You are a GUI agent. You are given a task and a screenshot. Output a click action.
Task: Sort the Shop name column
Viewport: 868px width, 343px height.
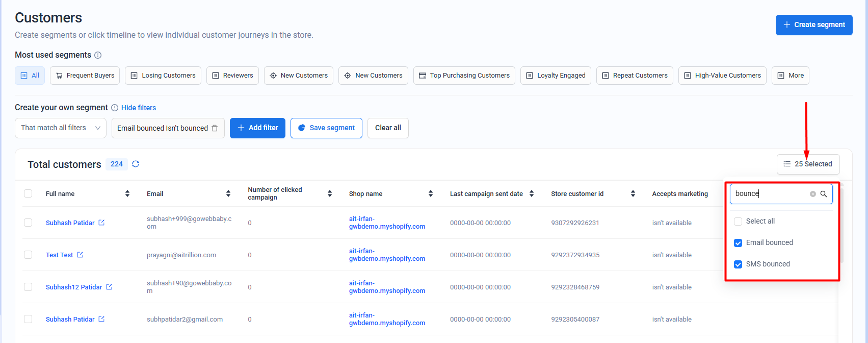click(431, 193)
